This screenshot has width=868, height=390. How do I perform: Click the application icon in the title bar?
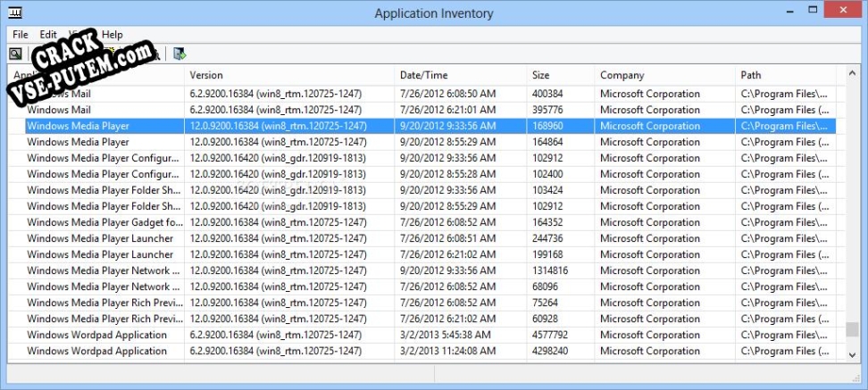click(15, 12)
